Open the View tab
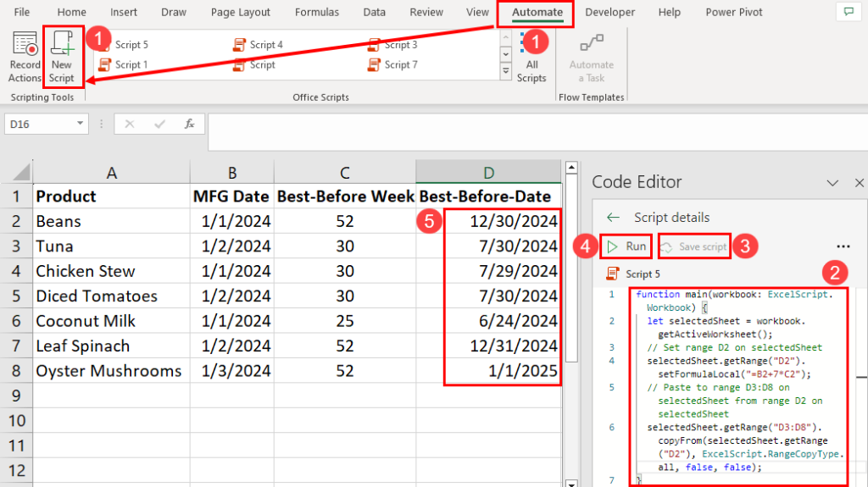Viewport: 868px width, 487px height. tap(477, 12)
